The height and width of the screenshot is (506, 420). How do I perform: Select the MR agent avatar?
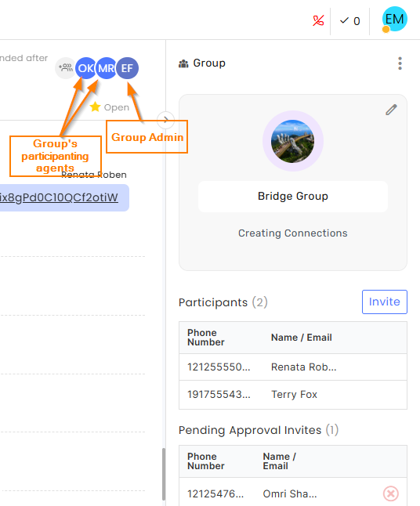pyautogui.click(x=106, y=68)
